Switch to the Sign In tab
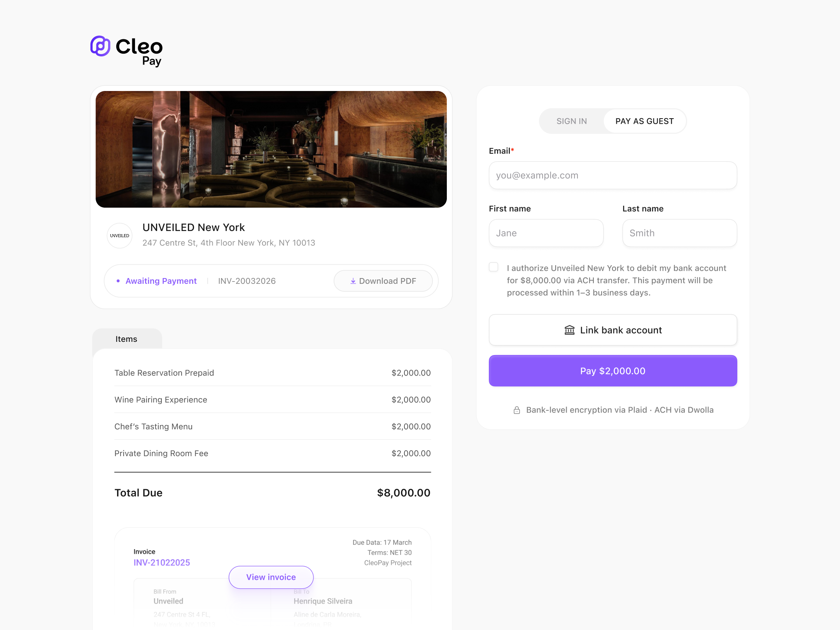This screenshot has height=630, width=840. click(x=571, y=121)
